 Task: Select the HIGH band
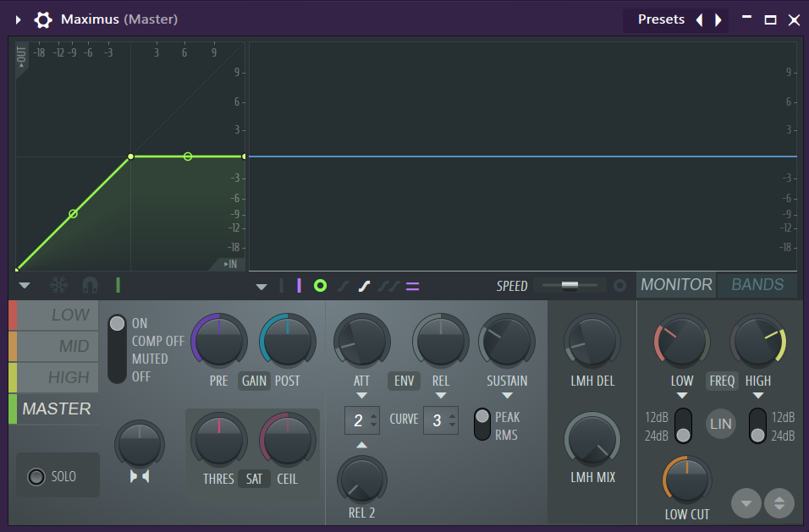coord(53,377)
